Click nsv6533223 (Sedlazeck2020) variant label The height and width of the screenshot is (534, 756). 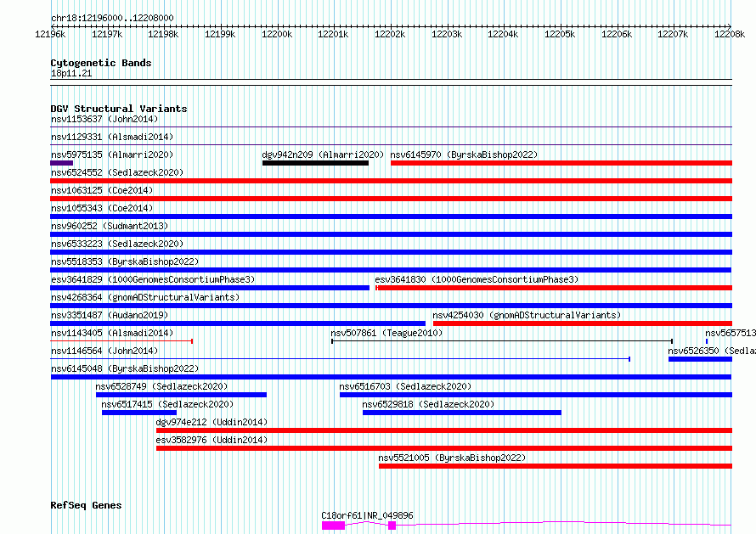[117, 244]
